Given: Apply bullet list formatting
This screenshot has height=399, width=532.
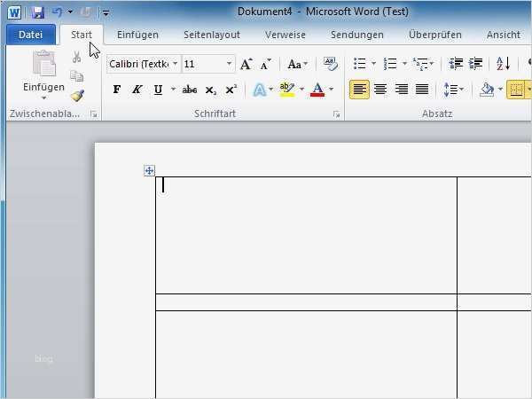Looking at the screenshot, I should [x=360, y=64].
